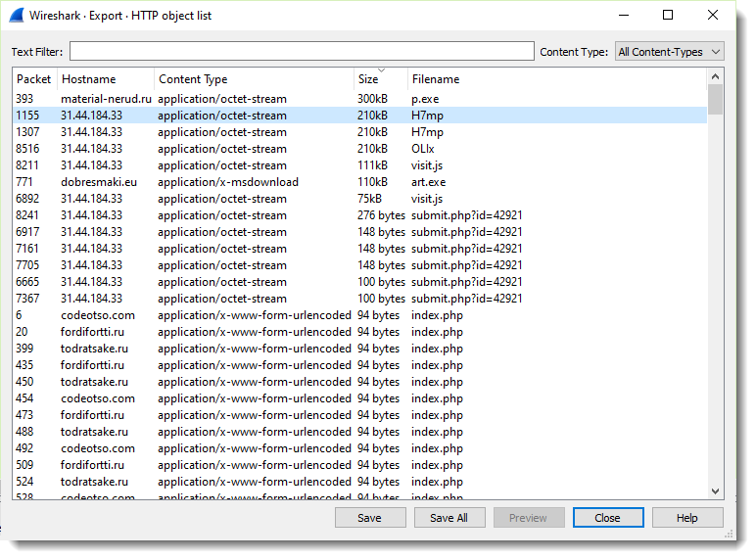Select packet 8241 submit.php row
The image size is (756, 560).
tap(359, 215)
